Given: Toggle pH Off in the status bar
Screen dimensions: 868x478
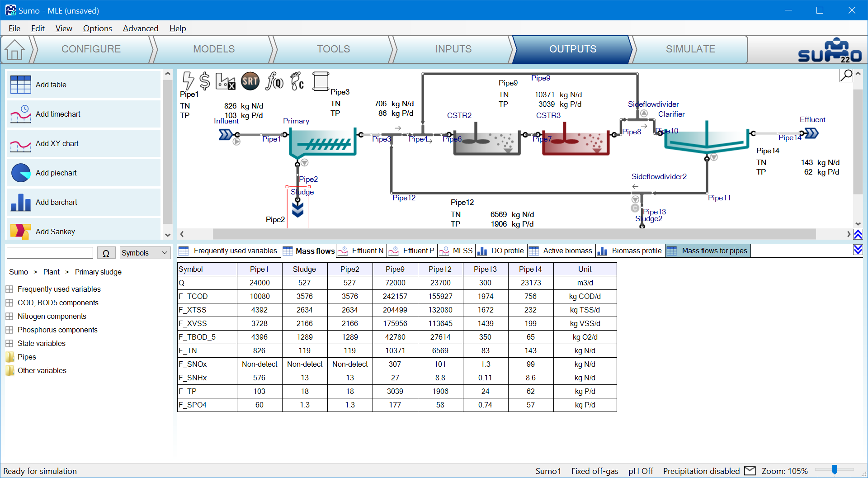Looking at the screenshot, I should (x=641, y=471).
